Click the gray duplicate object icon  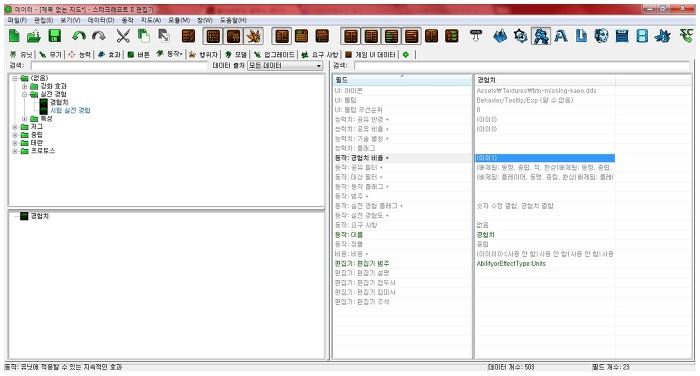click(x=164, y=36)
